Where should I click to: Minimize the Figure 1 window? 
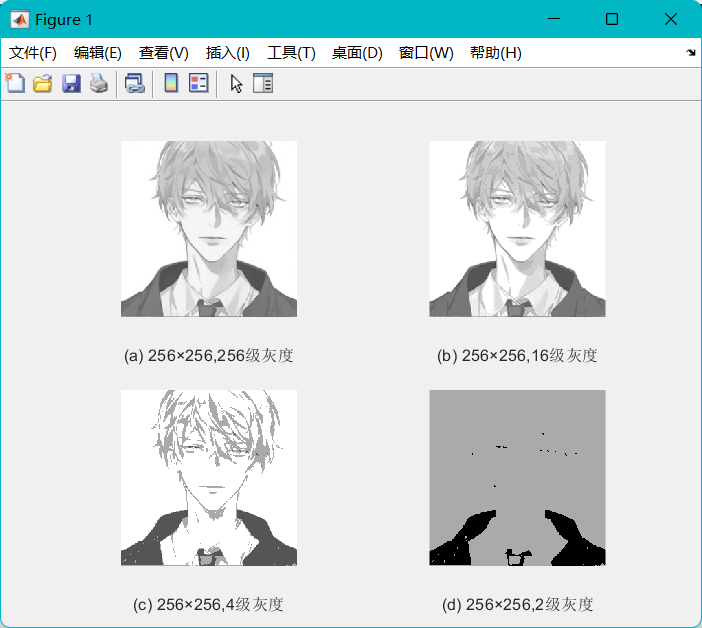click(x=554, y=19)
